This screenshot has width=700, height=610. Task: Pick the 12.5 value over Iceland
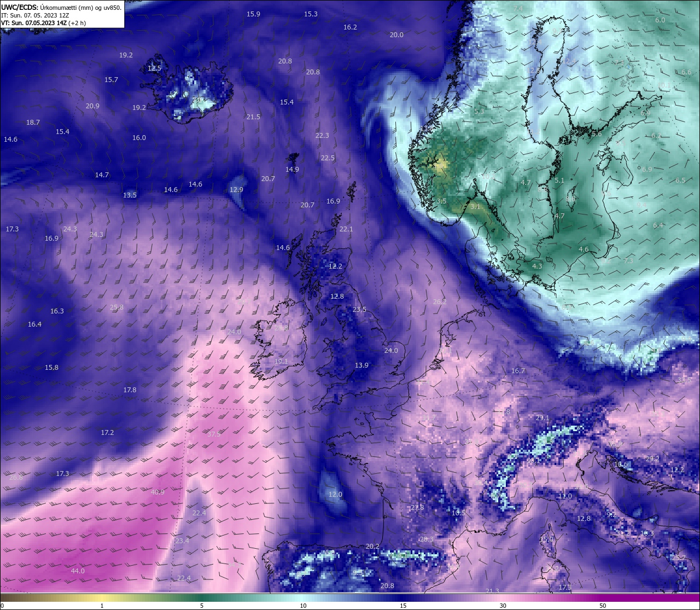tap(154, 68)
